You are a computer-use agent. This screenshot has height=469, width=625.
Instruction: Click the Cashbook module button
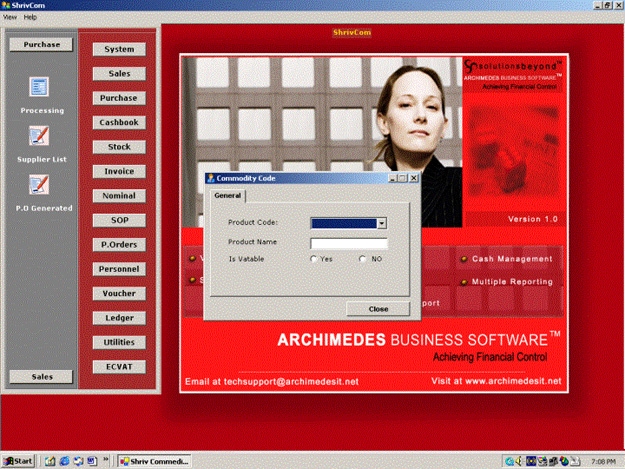[119, 122]
